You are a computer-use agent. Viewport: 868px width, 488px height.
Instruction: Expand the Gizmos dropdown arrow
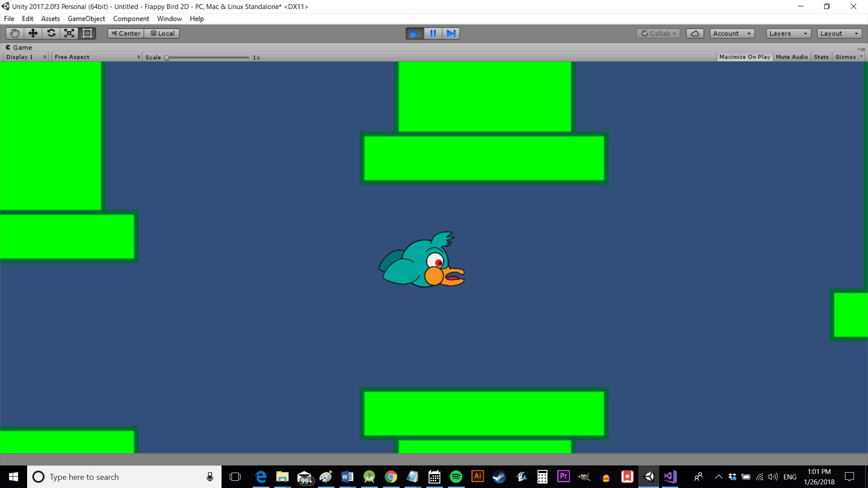[x=861, y=56]
